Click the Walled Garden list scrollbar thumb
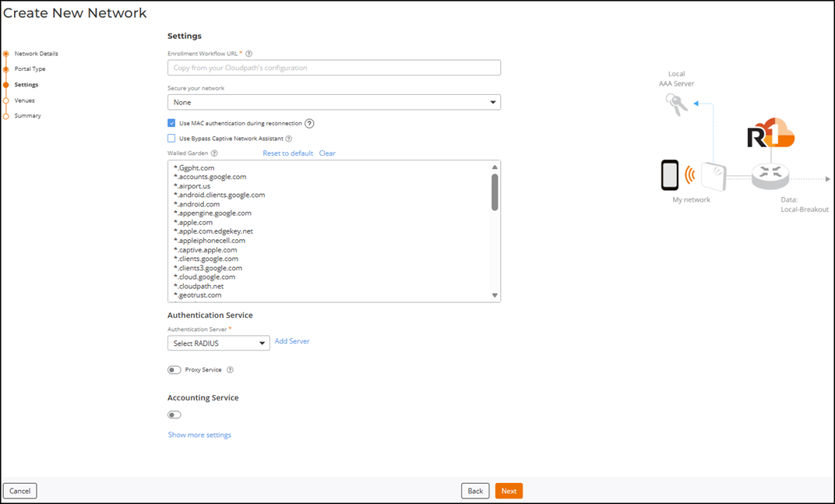This screenshot has height=504, width=835. (495, 192)
